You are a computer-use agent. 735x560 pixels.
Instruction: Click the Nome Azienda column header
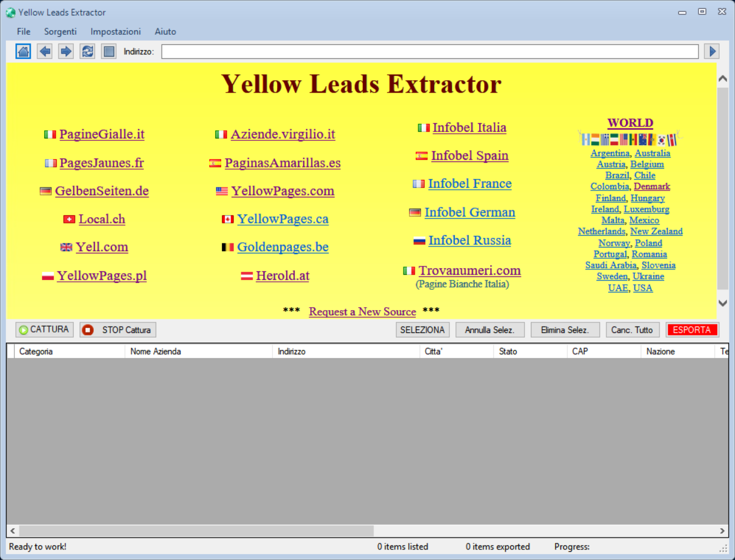point(199,351)
